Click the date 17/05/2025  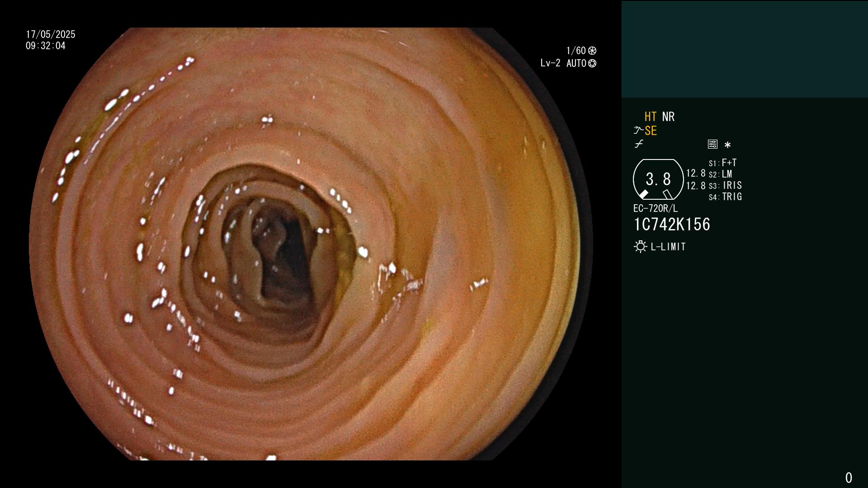tap(51, 34)
